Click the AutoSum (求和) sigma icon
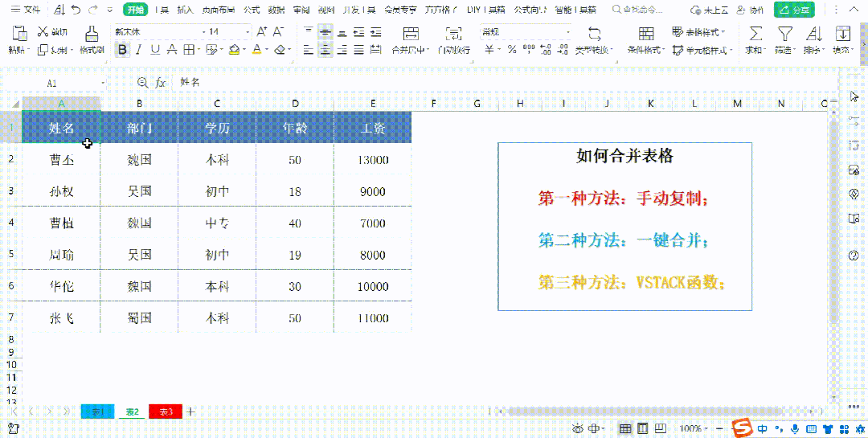 point(755,33)
